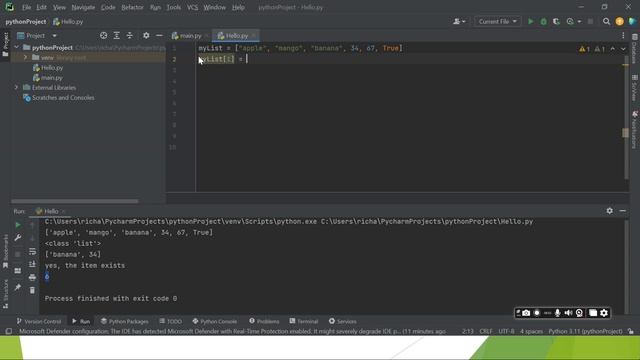Image resolution: width=640 pixels, height=360 pixels.
Task: Switch to main.py editor tab
Action: click(190, 36)
